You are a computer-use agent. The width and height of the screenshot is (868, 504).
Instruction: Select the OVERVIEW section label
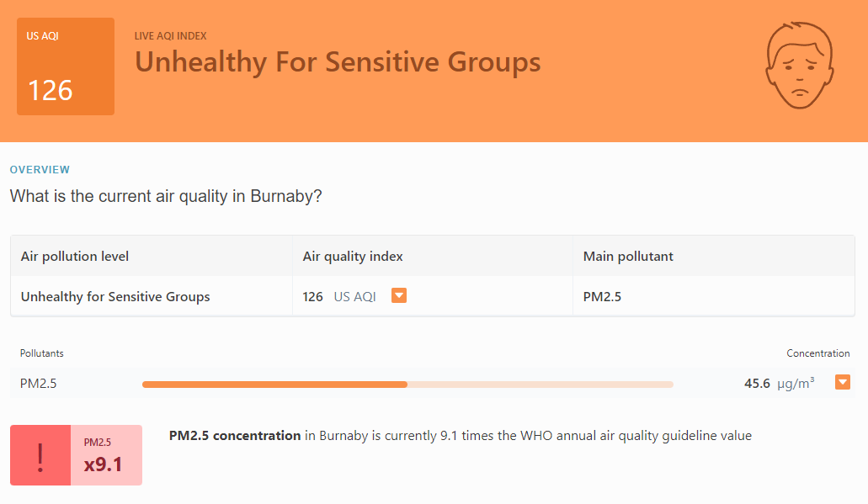click(40, 170)
